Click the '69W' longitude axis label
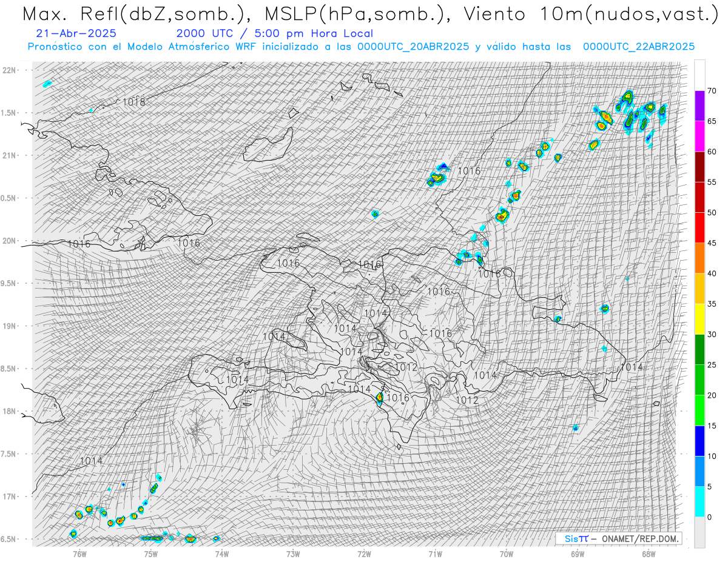728x562 pixels. click(578, 554)
